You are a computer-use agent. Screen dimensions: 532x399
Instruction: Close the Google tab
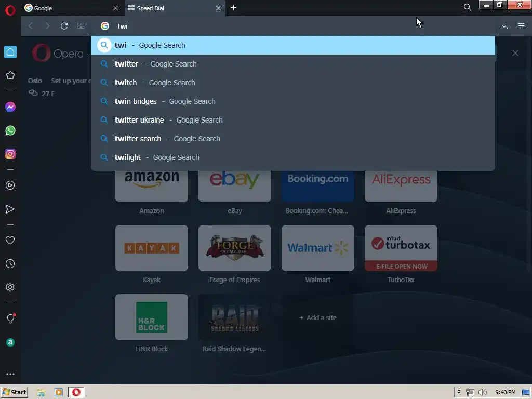click(116, 8)
